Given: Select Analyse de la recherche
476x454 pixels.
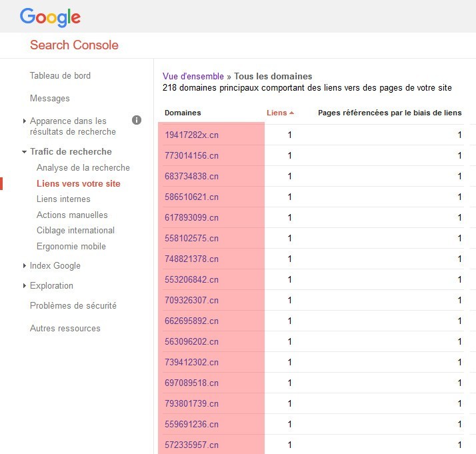Looking at the screenshot, I should (x=83, y=167).
